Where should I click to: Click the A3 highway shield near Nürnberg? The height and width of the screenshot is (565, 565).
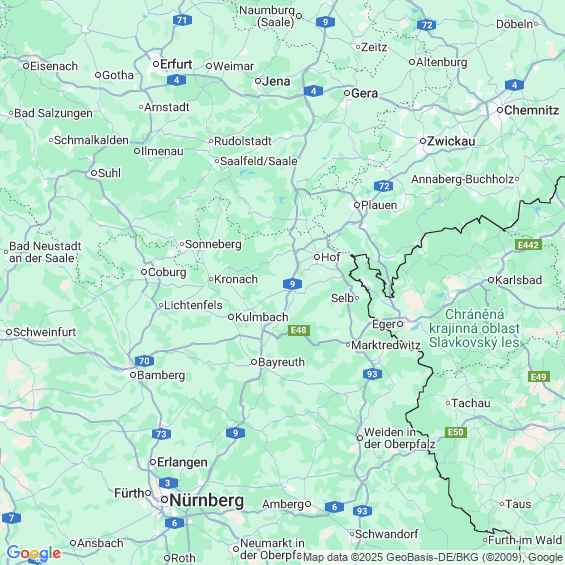point(168,483)
